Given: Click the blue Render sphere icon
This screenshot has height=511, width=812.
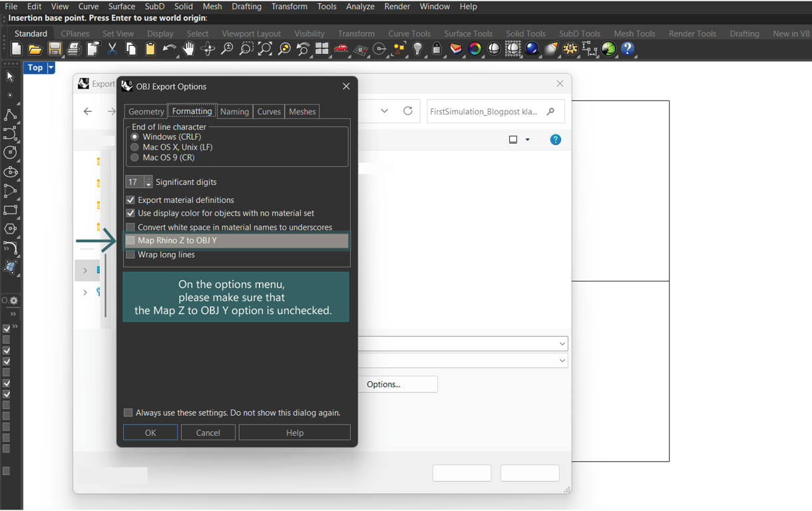Looking at the screenshot, I should tap(532, 49).
